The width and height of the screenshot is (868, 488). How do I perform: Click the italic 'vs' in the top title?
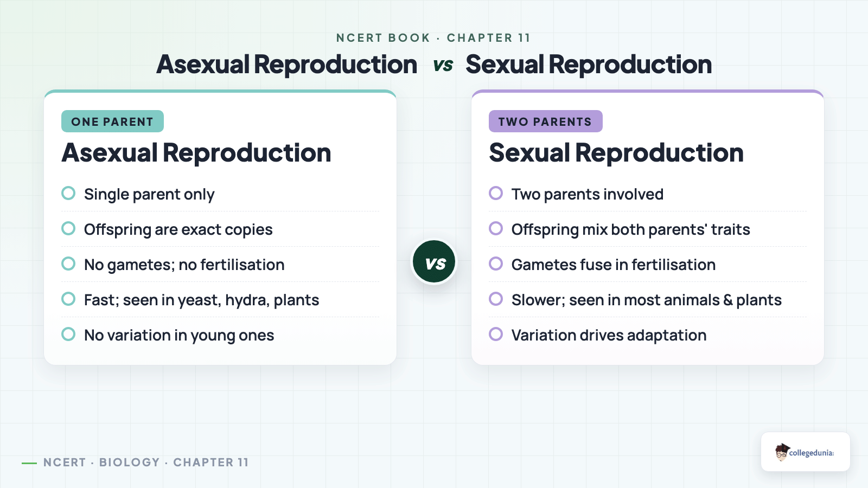point(443,66)
